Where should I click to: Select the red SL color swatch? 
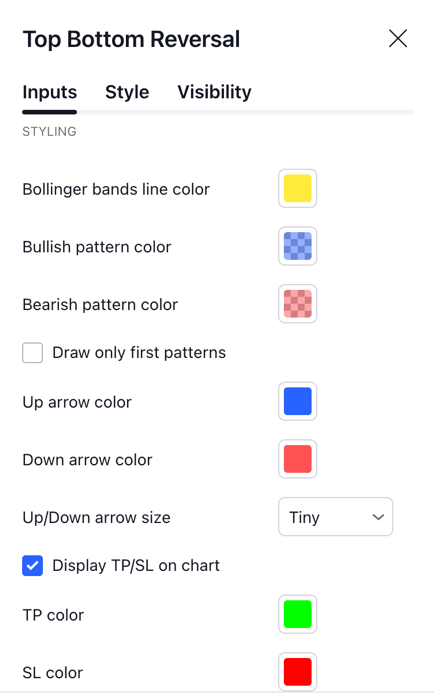297,672
